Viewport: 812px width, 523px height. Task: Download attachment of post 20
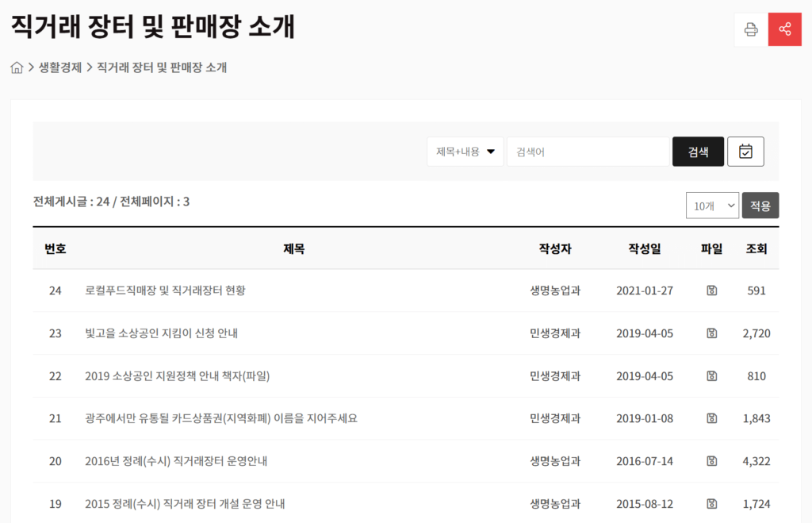tap(711, 461)
